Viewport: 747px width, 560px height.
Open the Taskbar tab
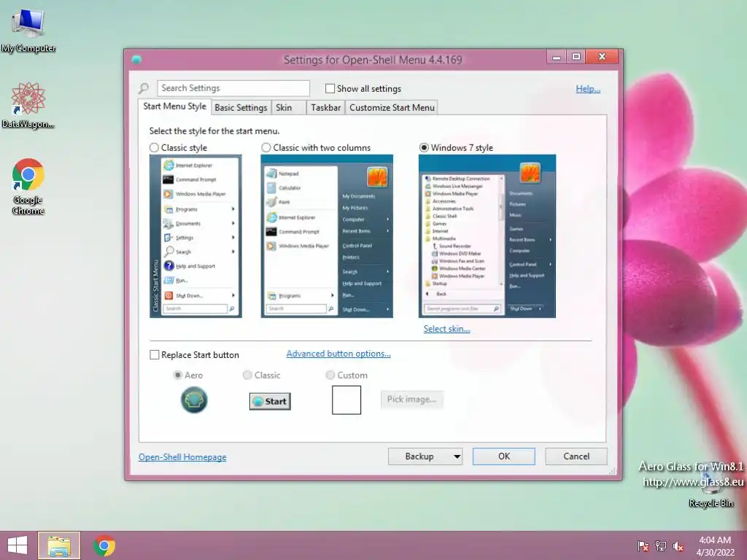326,108
